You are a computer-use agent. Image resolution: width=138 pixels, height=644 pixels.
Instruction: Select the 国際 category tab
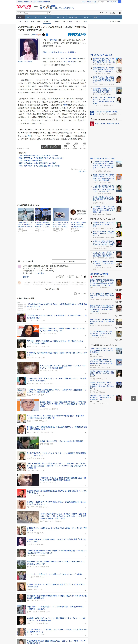(32, 21)
